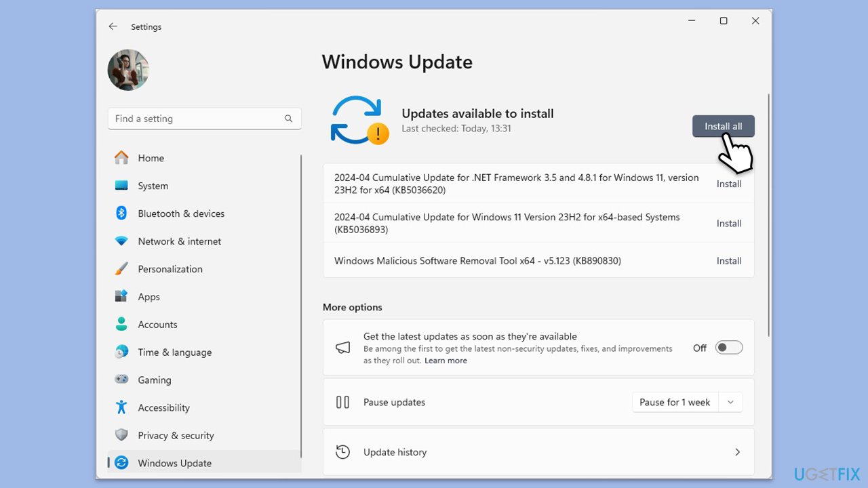Open Bluetooth & devices icon
Screen dimensions: 868x488
tap(121, 213)
